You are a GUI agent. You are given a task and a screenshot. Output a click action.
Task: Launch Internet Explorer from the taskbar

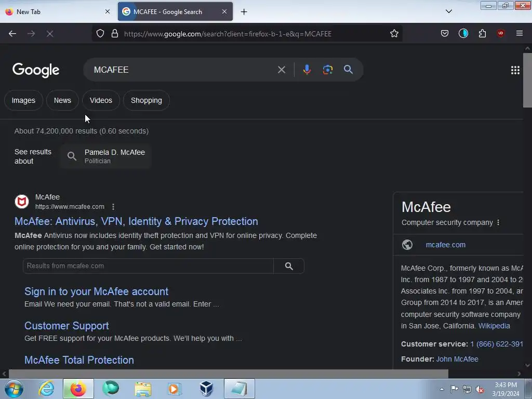coord(46,389)
